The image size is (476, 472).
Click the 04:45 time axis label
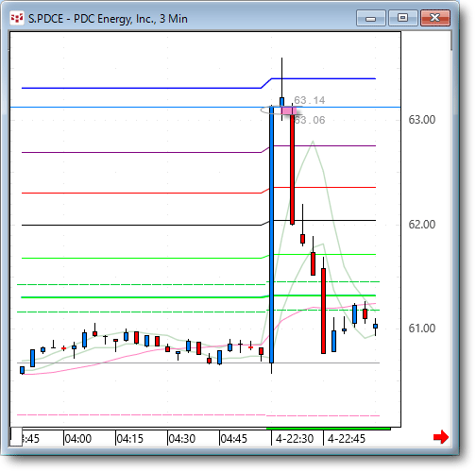[234, 438]
